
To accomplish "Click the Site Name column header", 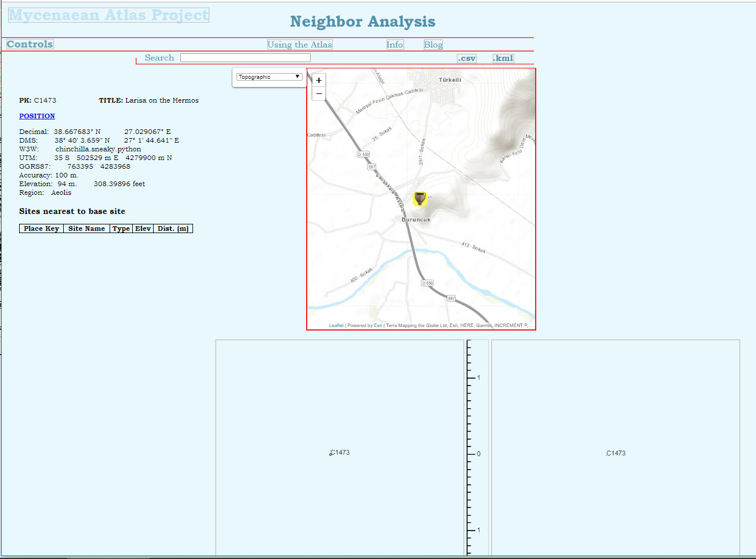I will [86, 228].
